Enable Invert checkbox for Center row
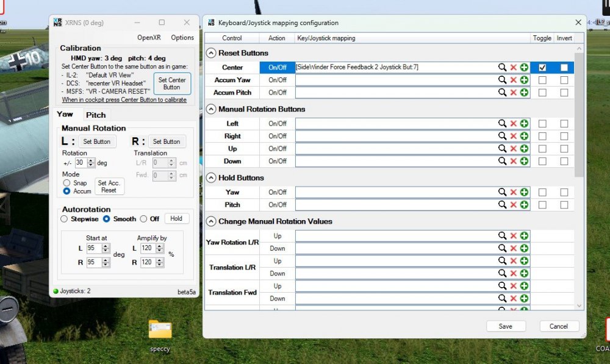 564,67
